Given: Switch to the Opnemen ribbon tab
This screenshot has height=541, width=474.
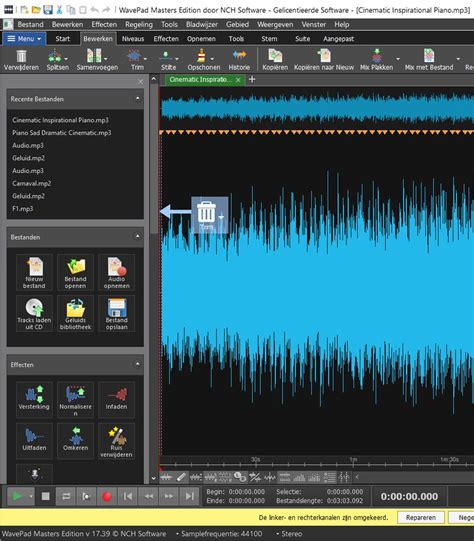Looking at the screenshot, I should coord(201,39).
